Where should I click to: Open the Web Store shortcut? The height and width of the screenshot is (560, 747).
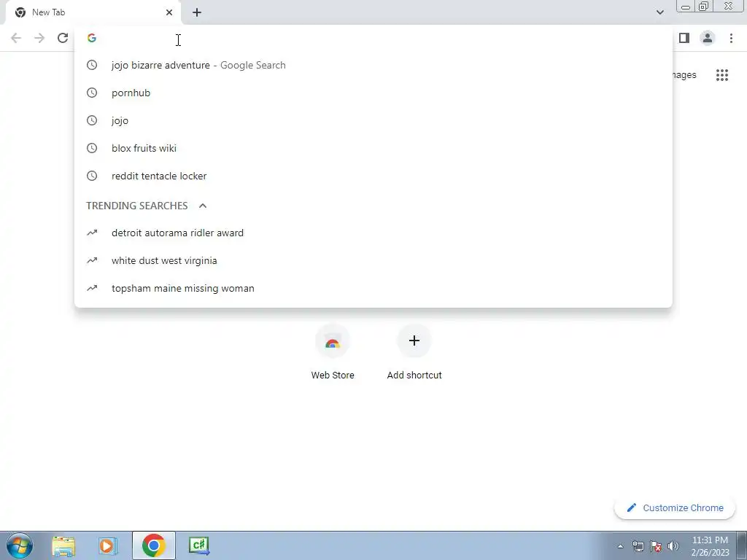pyautogui.click(x=333, y=352)
